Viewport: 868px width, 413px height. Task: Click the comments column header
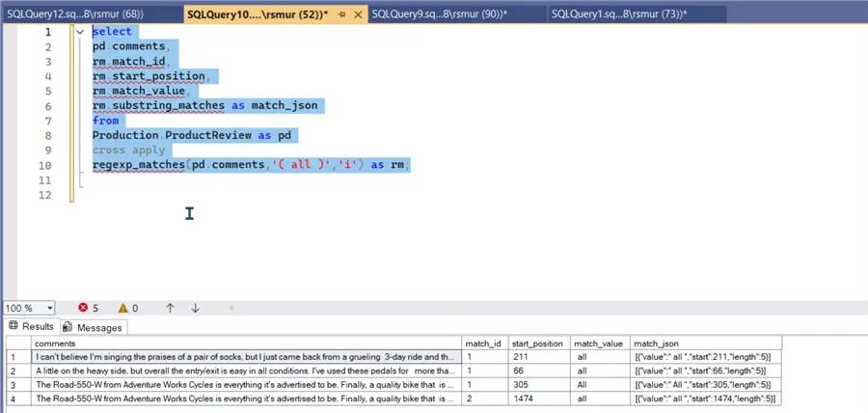coord(56,344)
